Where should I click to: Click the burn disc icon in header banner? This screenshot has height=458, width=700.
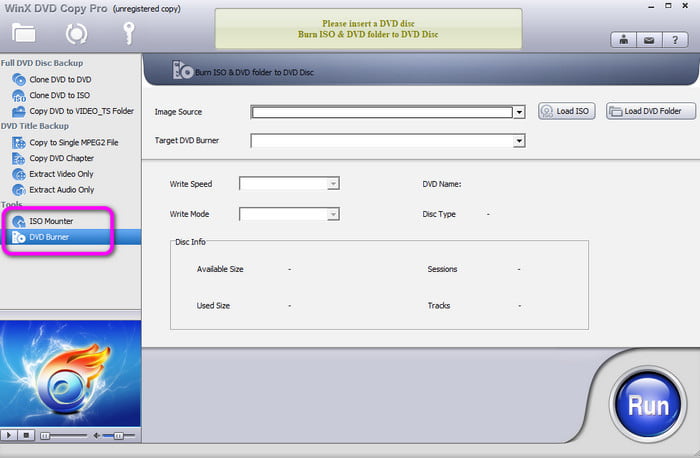click(182, 70)
